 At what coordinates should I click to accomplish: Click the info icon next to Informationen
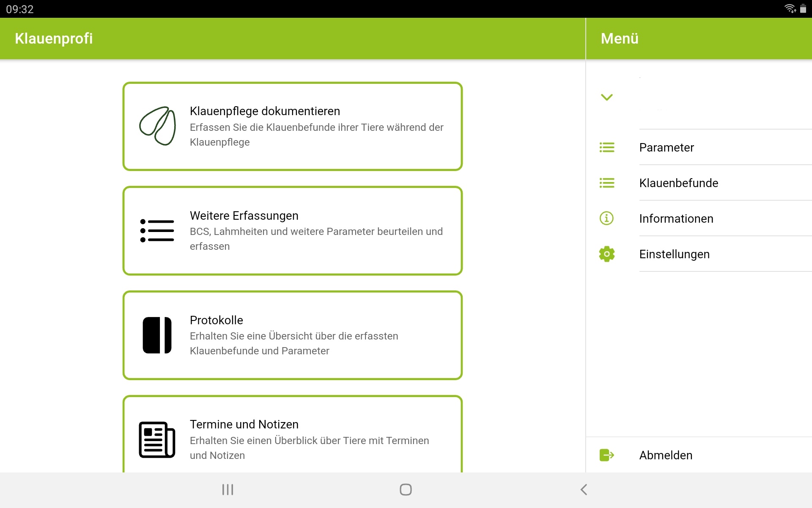click(x=607, y=218)
